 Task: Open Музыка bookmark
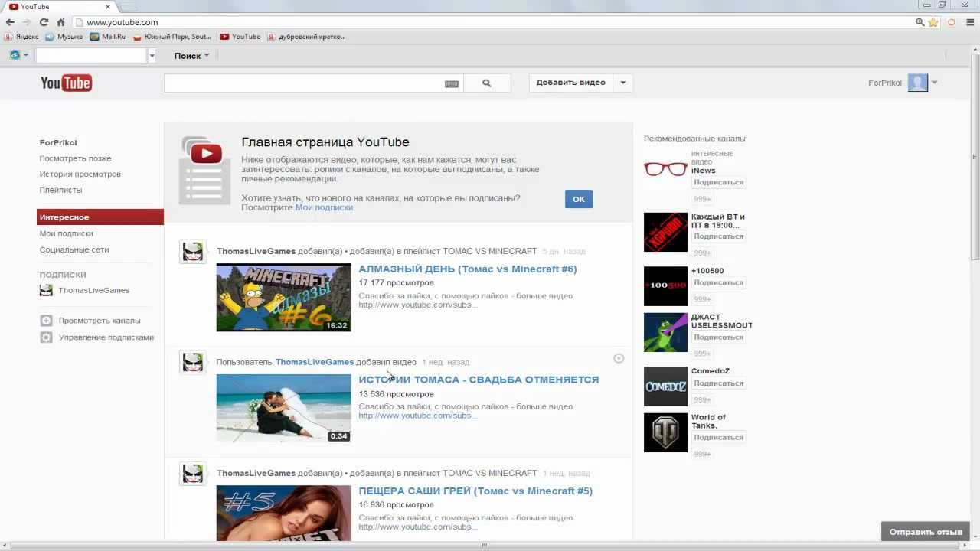[64, 37]
